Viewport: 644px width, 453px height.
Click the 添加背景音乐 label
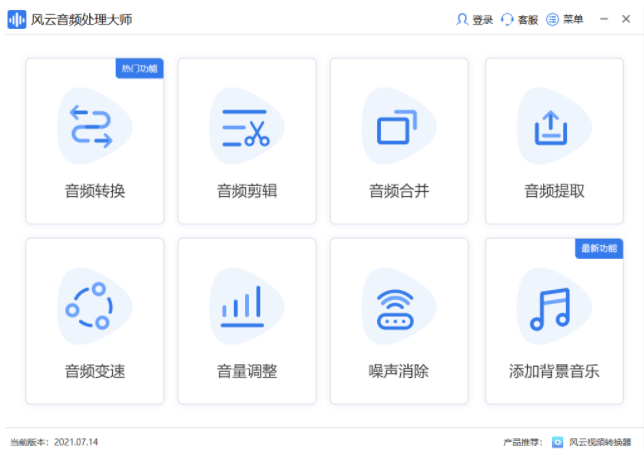[554, 371]
